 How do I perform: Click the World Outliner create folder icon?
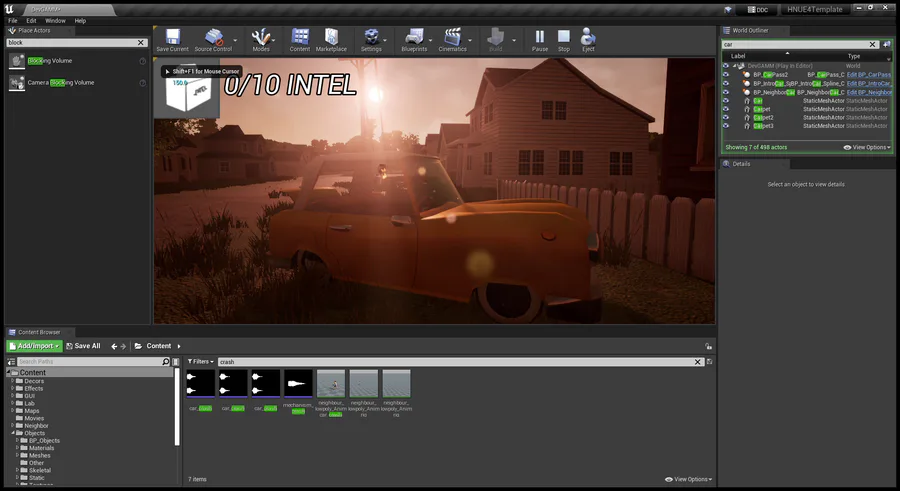point(887,44)
